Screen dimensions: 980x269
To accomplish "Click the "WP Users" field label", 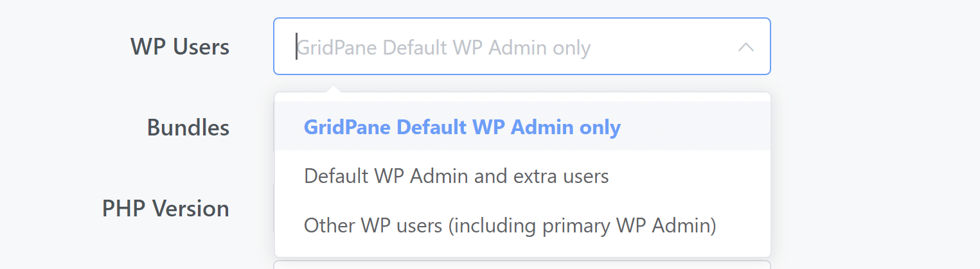I will tap(180, 47).
